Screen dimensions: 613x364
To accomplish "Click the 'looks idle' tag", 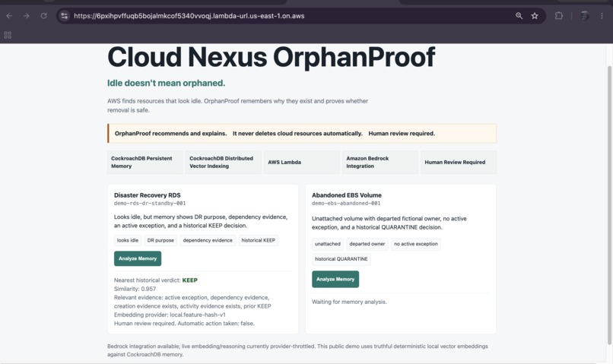I will [x=128, y=240].
